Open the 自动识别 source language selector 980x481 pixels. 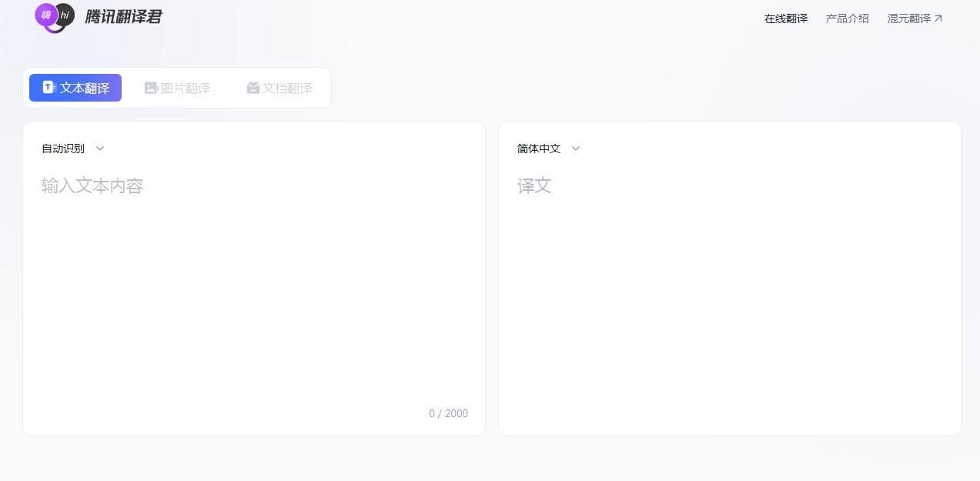tap(73, 149)
